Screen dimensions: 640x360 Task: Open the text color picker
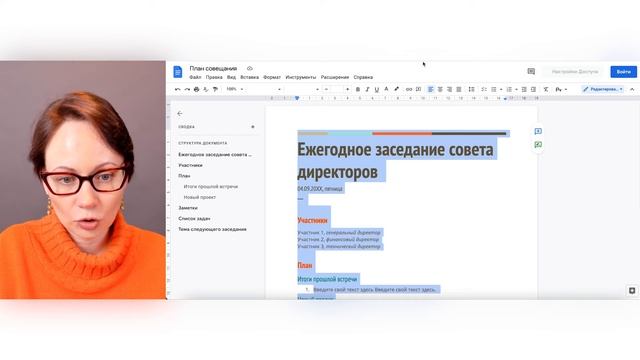click(x=386, y=89)
